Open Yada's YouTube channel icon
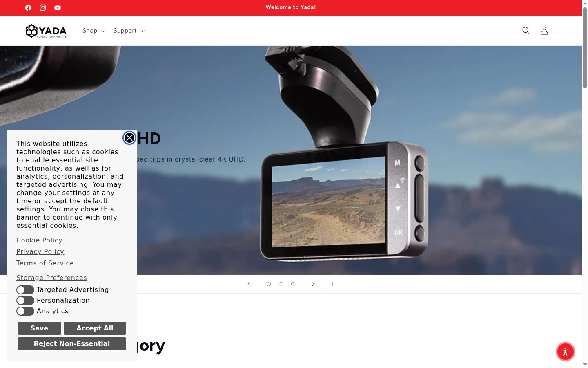The height and width of the screenshot is (368, 588). click(x=58, y=8)
